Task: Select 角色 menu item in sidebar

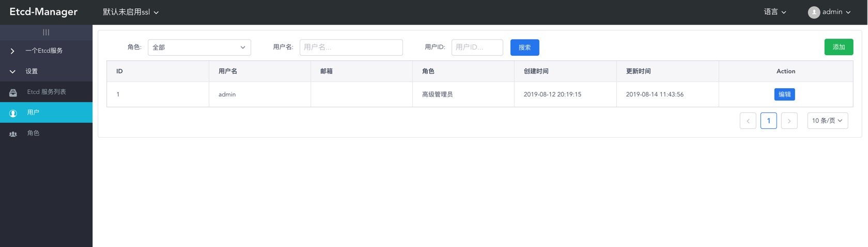Action: pyautogui.click(x=46, y=133)
